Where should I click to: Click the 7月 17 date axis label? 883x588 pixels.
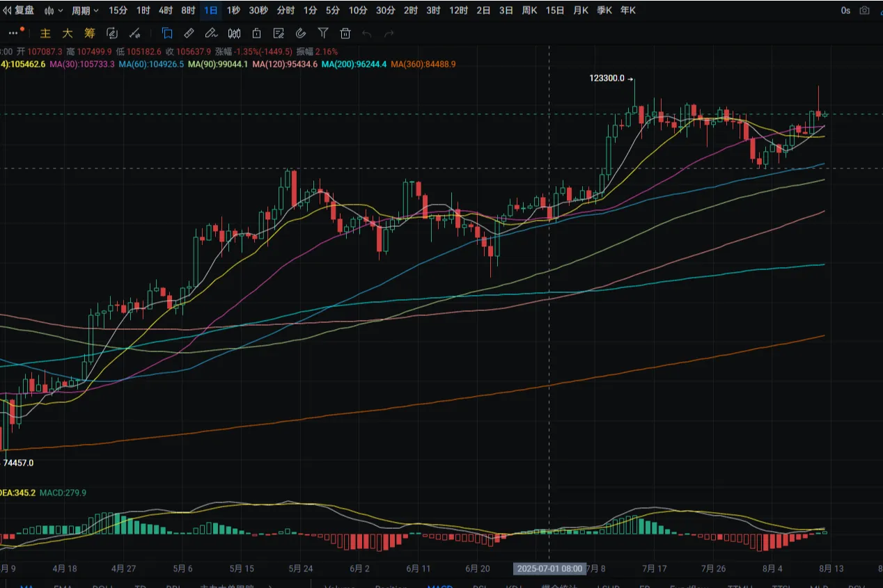point(655,569)
